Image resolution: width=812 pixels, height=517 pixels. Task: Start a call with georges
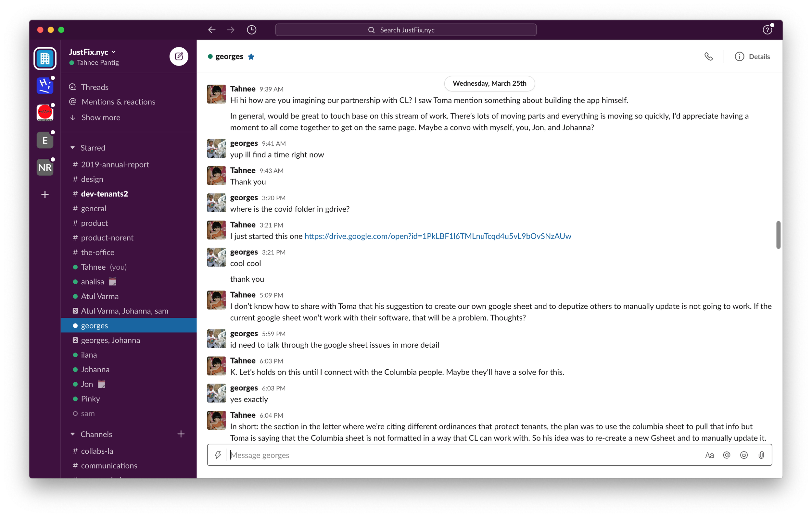[x=708, y=56]
